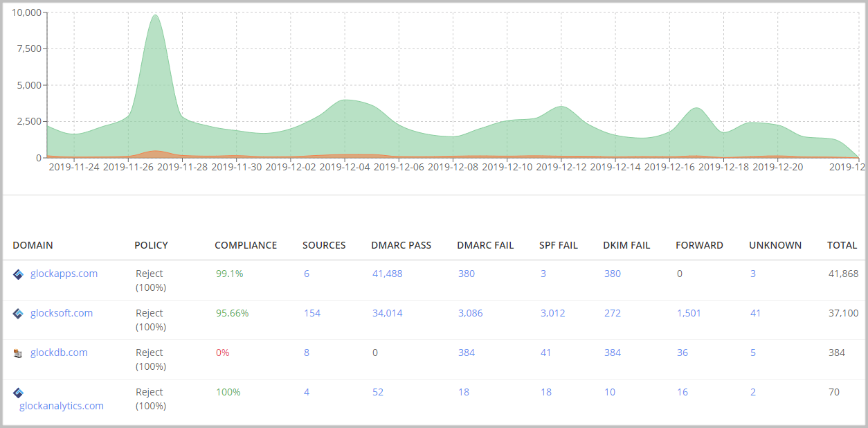868x428 pixels.
Task: View 384 DKIM fail for glockdb.com
Action: [612, 353]
